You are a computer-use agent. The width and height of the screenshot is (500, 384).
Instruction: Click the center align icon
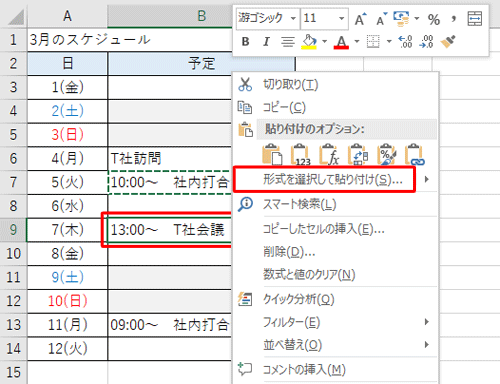coord(288,42)
